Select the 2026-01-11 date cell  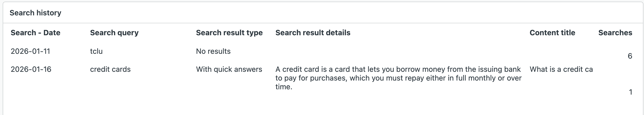[x=30, y=51]
